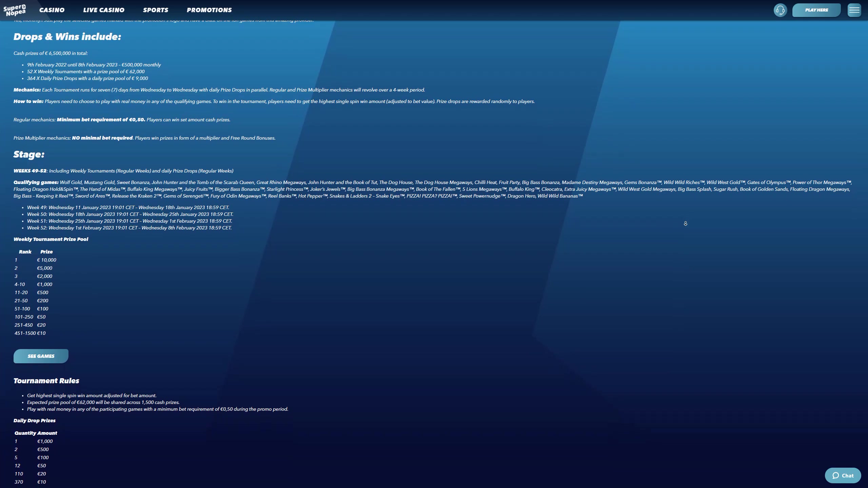868x488 pixels.
Task: Click the Tournament Rules heading
Action: 46,381
